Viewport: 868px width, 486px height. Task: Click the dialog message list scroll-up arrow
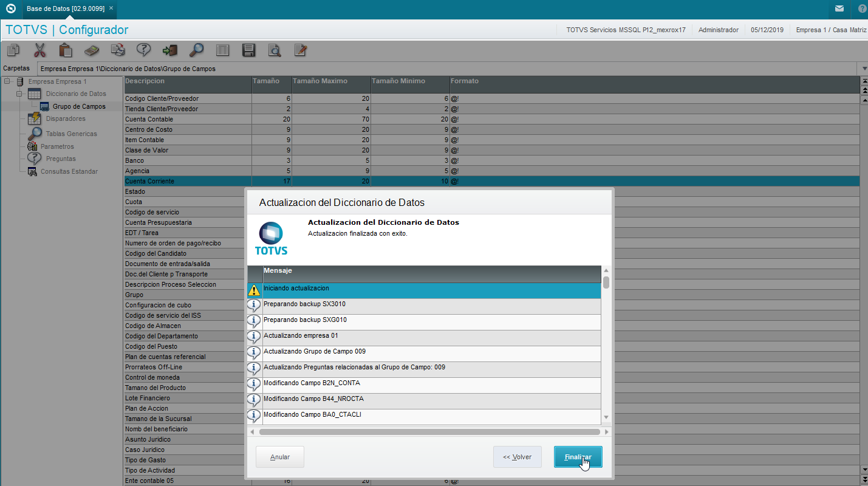(606, 270)
